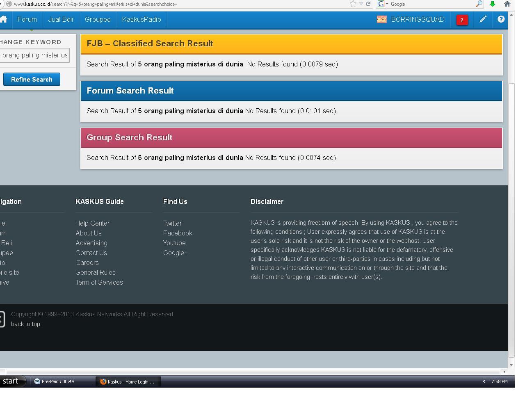Open the Youtube link

pos(174,243)
